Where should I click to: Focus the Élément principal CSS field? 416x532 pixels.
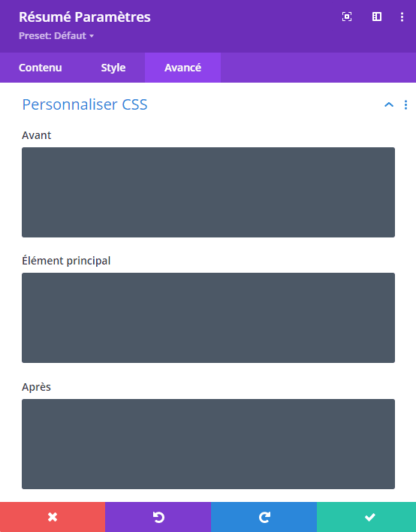click(208, 318)
